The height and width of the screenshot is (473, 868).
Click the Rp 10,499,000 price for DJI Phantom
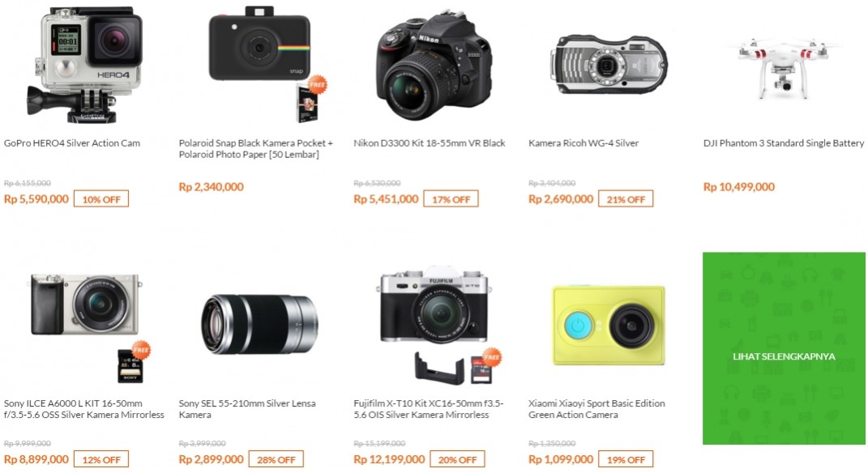point(739,187)
